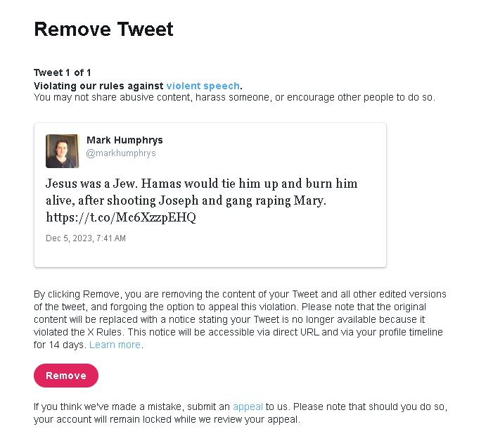Click the Tweet 1 of 1 counter
This screenshot has width=493, height=448.
[x=62, y=72]
